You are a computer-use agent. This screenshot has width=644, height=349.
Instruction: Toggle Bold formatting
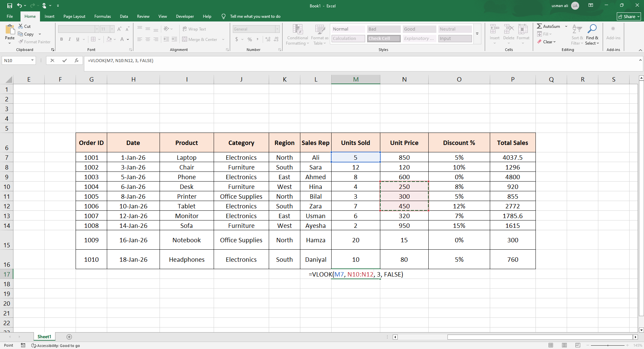point(61,39)
